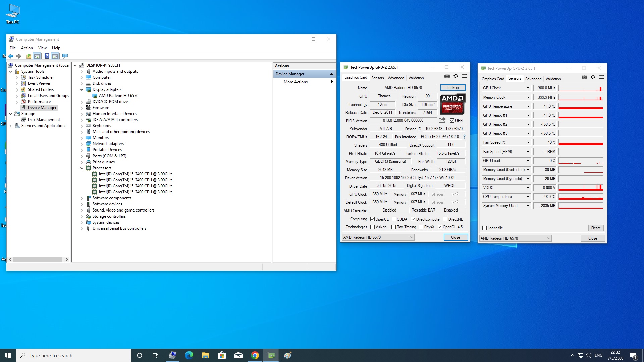
Task: Click the camera icon in the GPU-Z Sensors window
Action: pyautogui.click(x=584, y=77)
